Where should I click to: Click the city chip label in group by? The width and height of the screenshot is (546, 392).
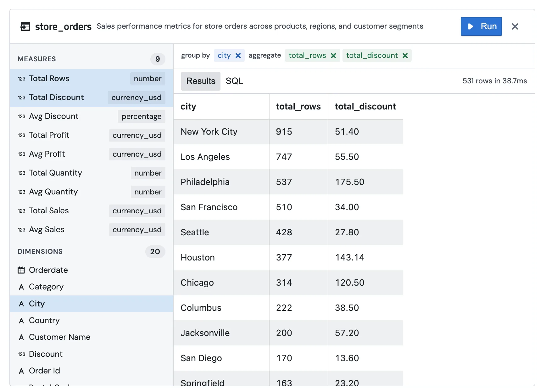click(224, 56)
